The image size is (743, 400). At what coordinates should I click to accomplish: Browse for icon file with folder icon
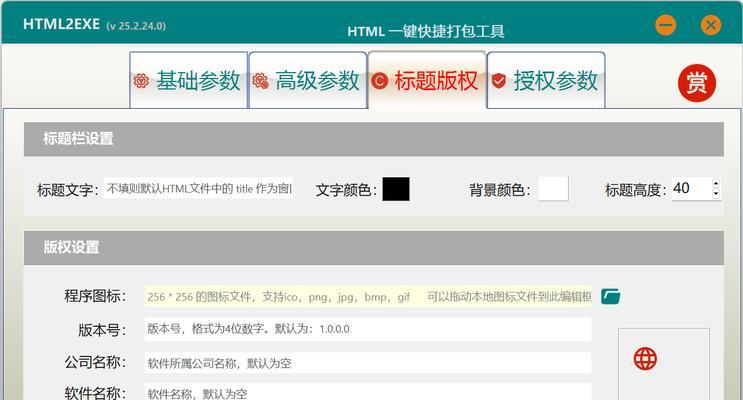click(x=610, y=297)
